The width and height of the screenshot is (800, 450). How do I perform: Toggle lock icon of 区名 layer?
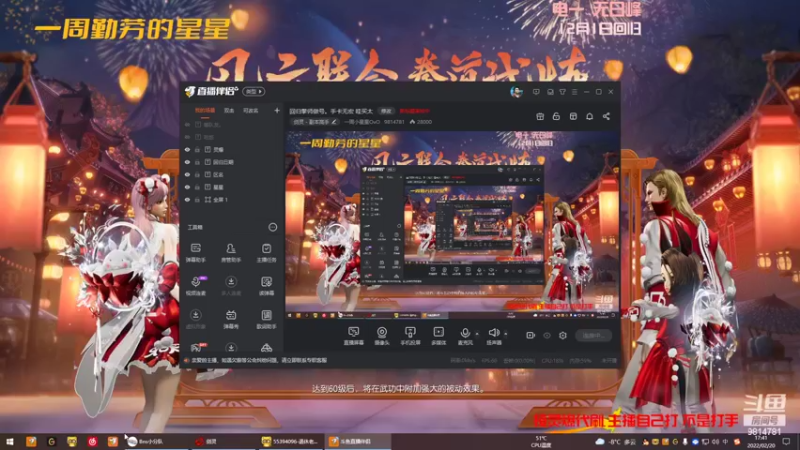[197, 174]
